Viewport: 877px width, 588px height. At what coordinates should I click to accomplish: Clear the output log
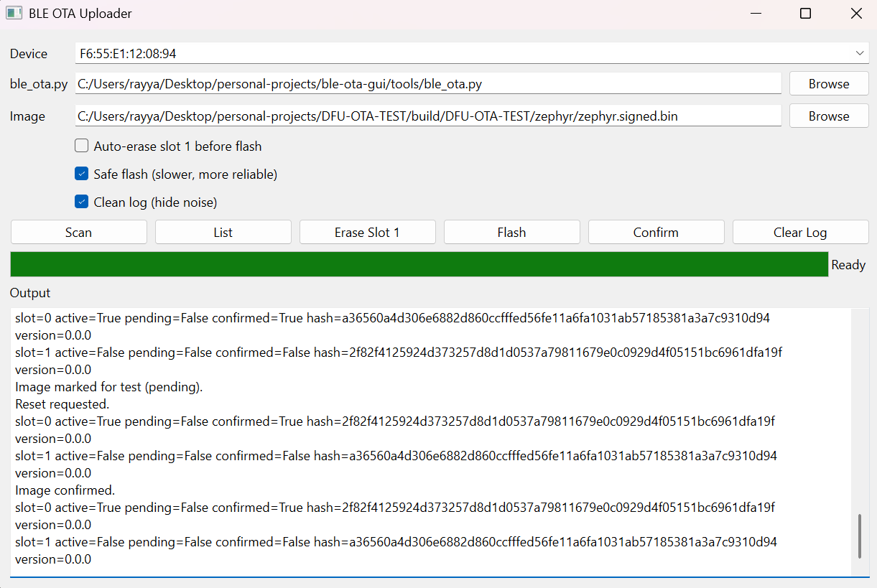(800, 231)
